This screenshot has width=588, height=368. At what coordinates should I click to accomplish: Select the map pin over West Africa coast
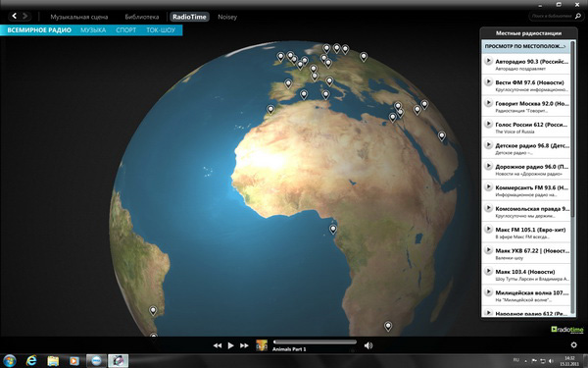[x=332, y=229]
